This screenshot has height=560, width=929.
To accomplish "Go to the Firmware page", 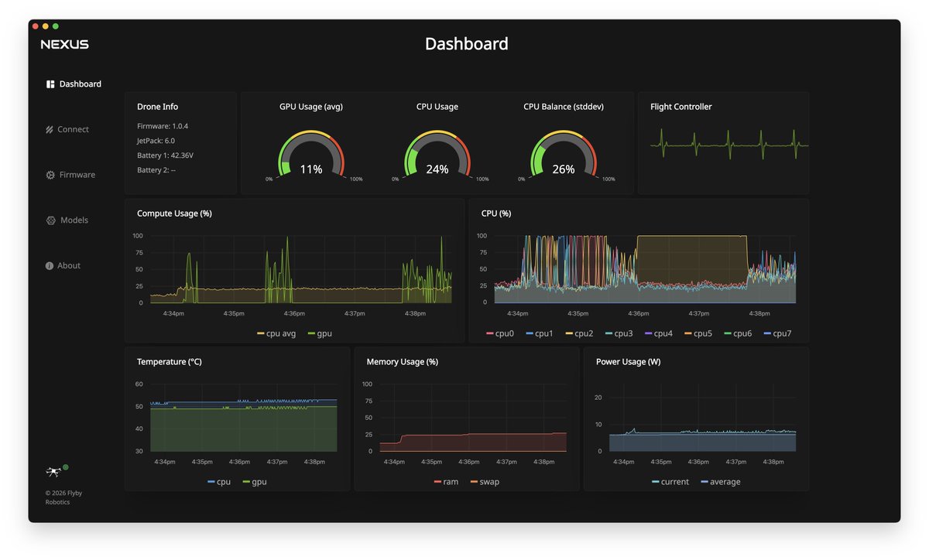I will [x=70, y=175].
